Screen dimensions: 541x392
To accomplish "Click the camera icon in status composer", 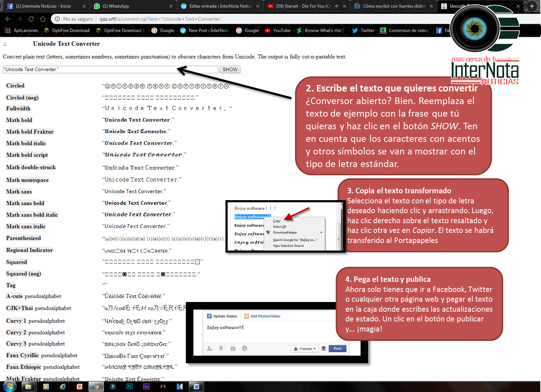I will pos(233,348).
